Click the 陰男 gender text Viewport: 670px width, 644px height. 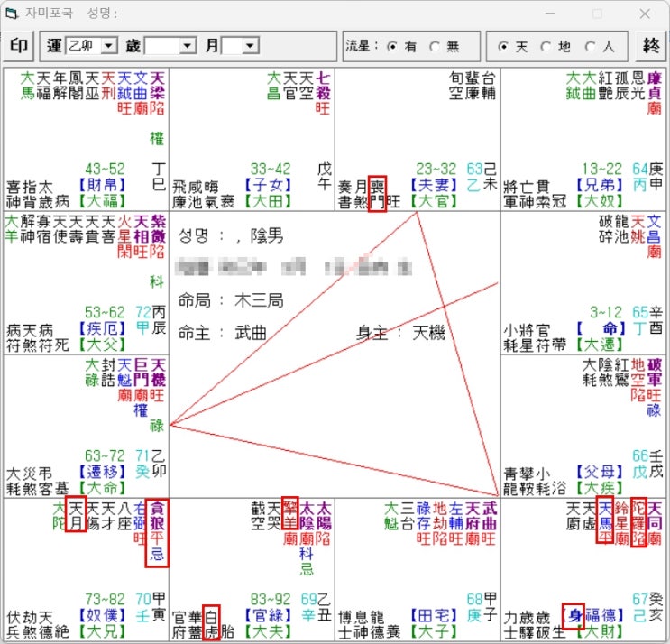tap(267, 235)
